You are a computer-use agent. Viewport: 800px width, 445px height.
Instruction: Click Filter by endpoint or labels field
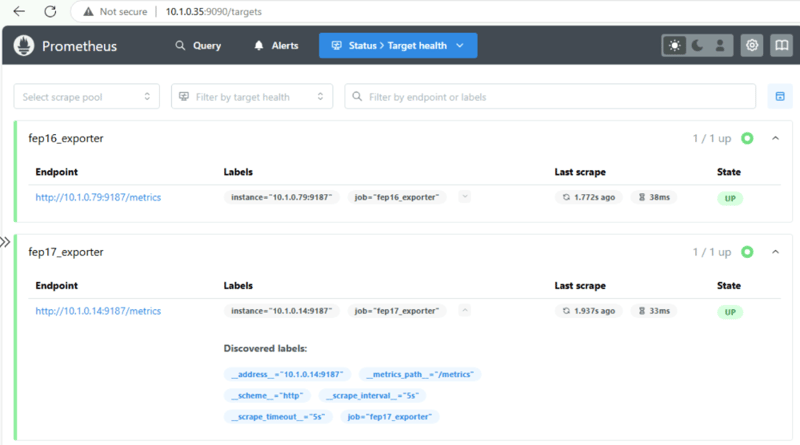[x=550, y=96]
